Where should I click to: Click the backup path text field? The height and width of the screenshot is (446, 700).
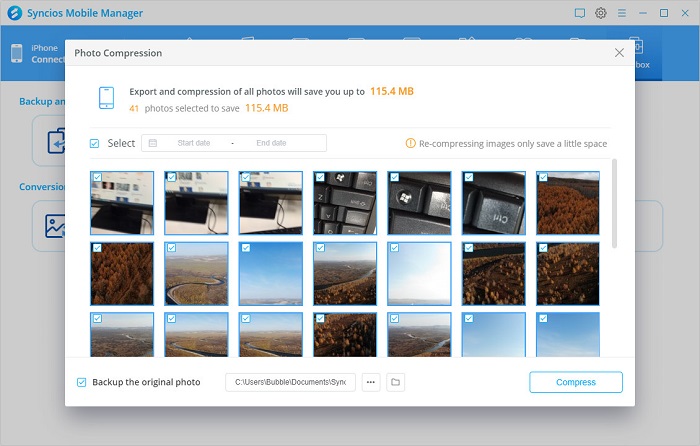tap(290, 382)
